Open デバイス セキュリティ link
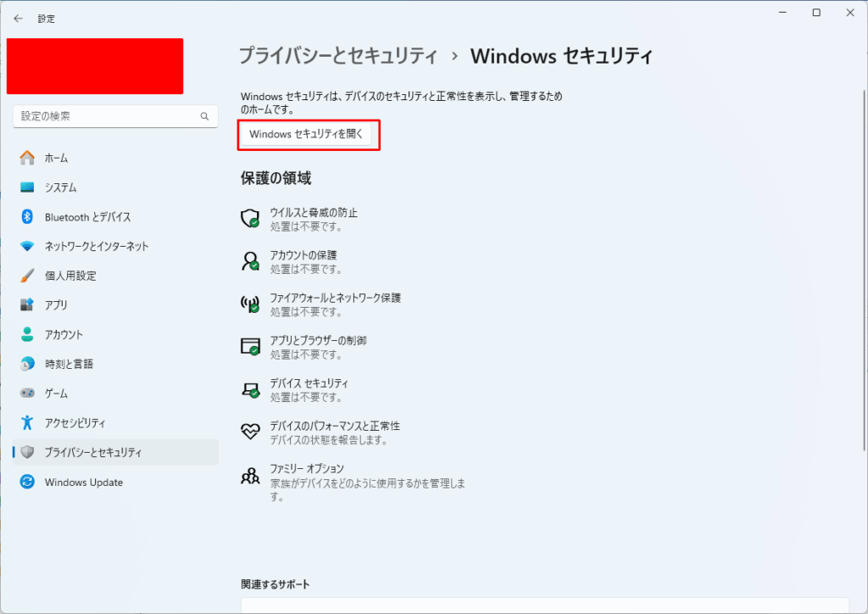Viewport: 868px width, 614px height. coord(309,383)
